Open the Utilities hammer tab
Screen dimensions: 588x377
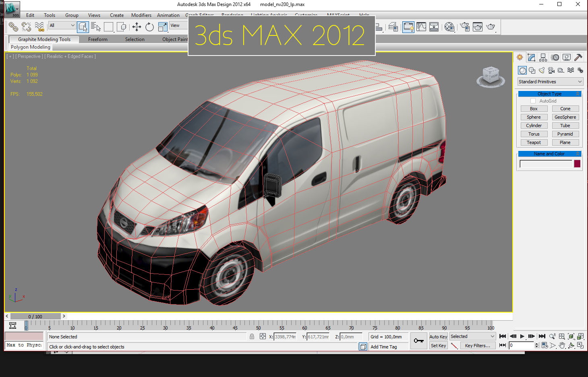(x=578, y=58)
